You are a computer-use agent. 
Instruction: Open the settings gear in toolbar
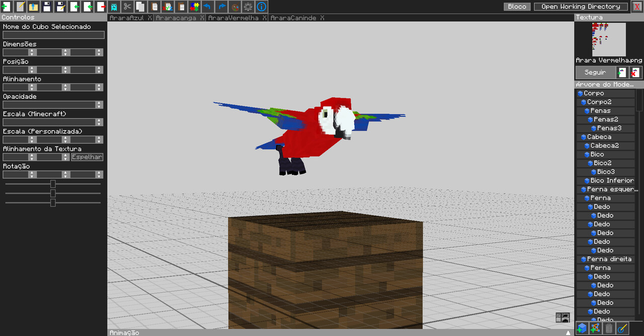click(x=248, y=7)
